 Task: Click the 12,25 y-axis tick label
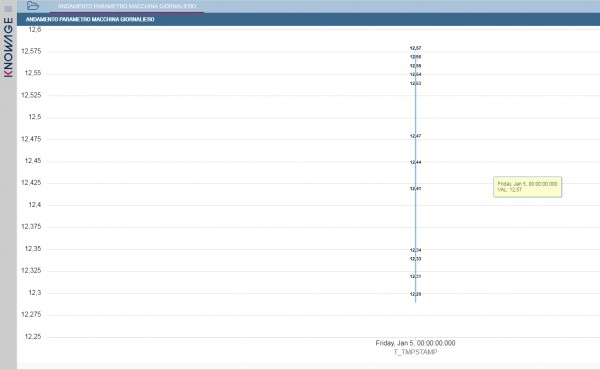tap(33, 337)
